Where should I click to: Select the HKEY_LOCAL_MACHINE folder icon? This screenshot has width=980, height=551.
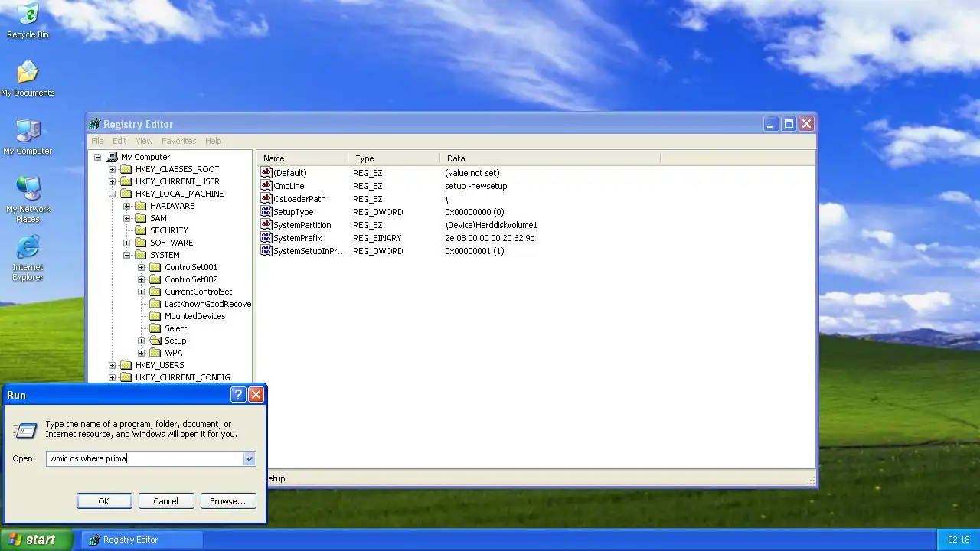126,194
